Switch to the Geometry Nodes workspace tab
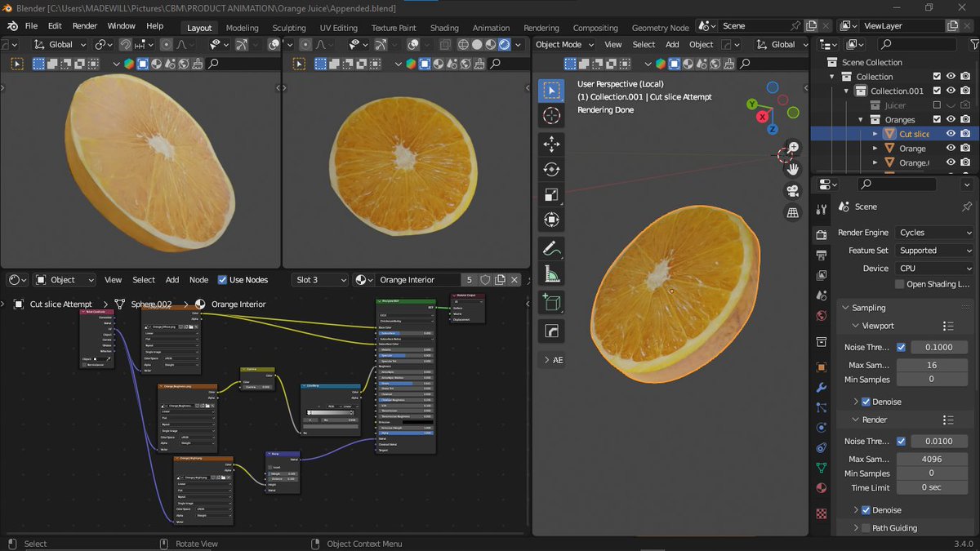Image resolution: width=980 pixels, height=551 pixels. click(x=661, y=28)
